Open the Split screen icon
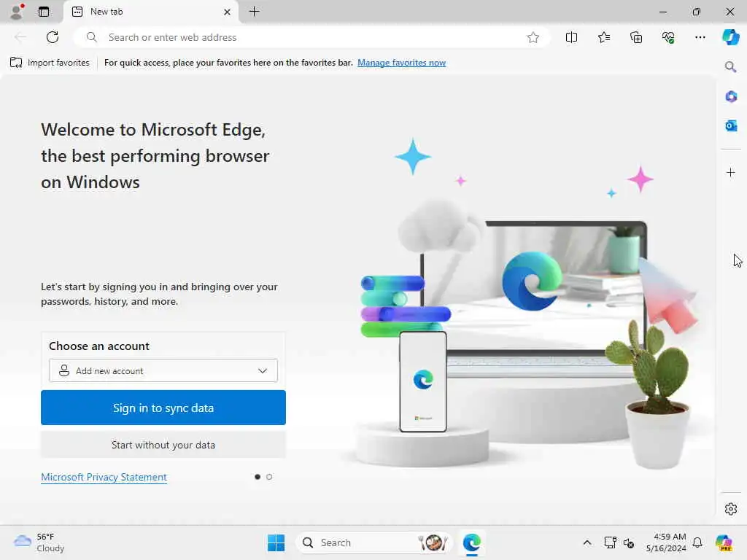 tap(572, 37)
